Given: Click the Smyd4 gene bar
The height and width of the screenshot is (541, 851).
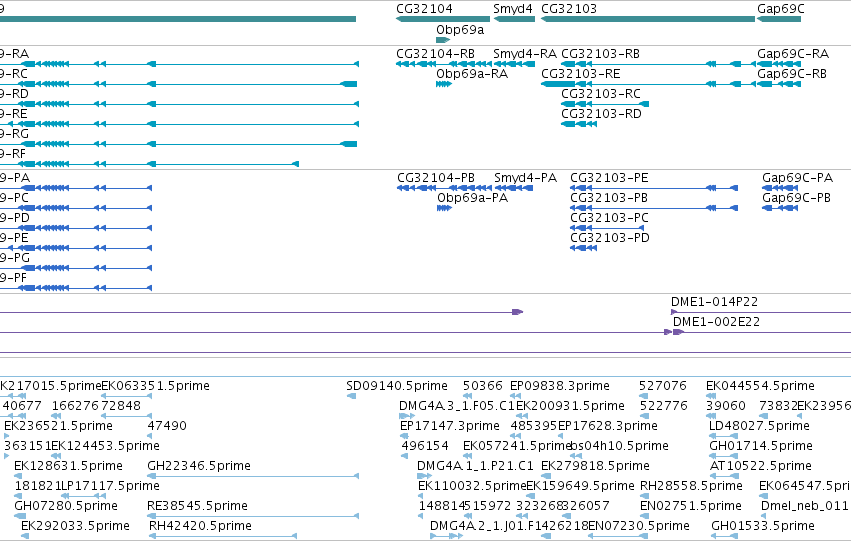Looking at the screenshot, I should point(515,19).
